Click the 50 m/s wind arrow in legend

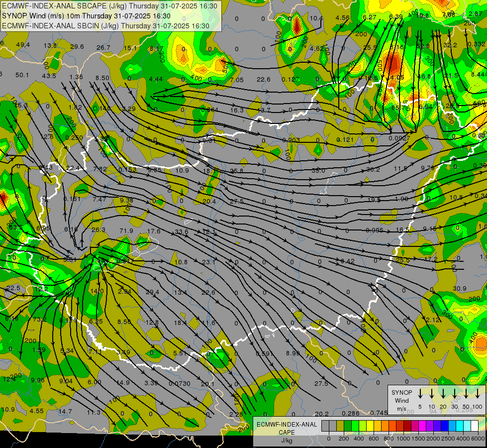coord(466,393)
